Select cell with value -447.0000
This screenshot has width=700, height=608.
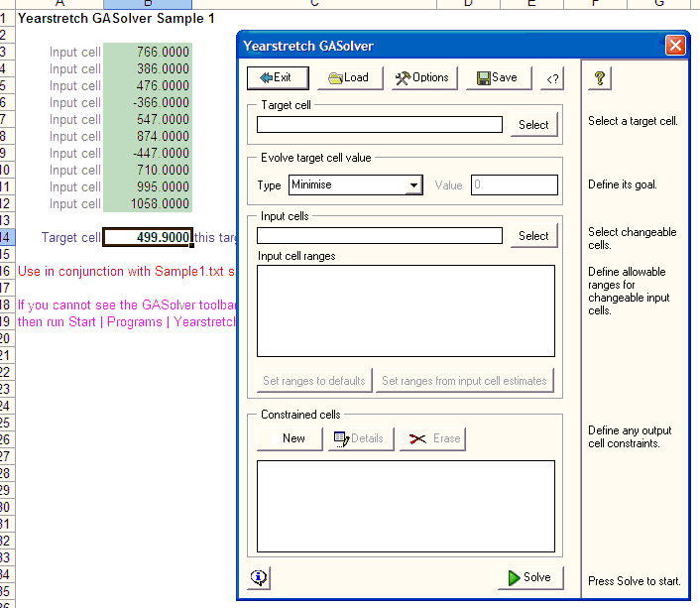(x=148, y=153)
